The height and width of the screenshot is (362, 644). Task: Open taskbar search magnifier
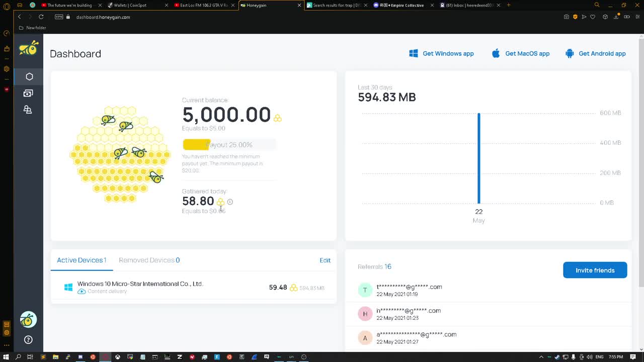tap(18, 357)
